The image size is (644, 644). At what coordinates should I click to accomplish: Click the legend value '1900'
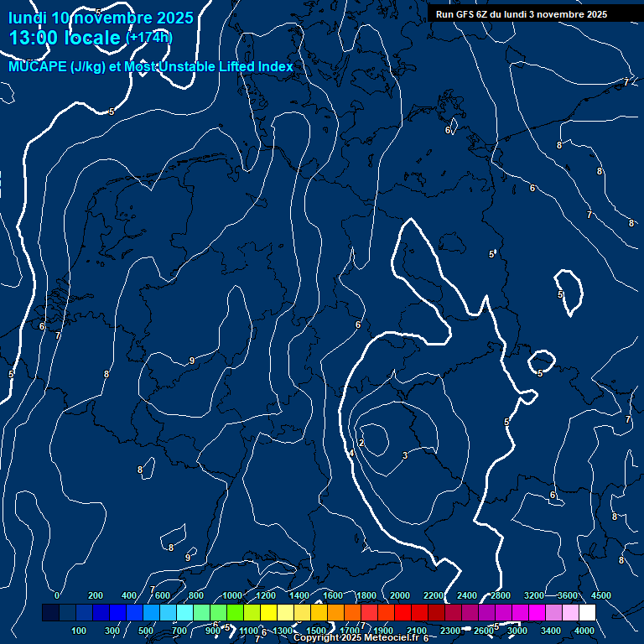[x=382, y=631]
